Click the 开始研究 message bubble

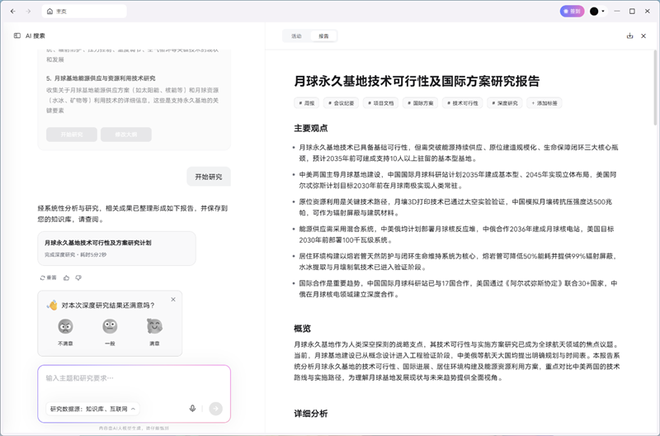point(208,176)
